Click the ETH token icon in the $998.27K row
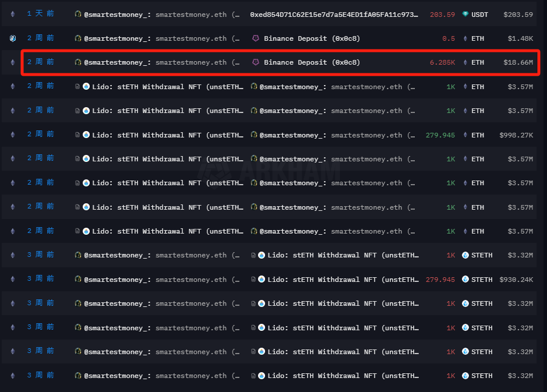Viewport: 547px width, 392px height. point(465,135)
